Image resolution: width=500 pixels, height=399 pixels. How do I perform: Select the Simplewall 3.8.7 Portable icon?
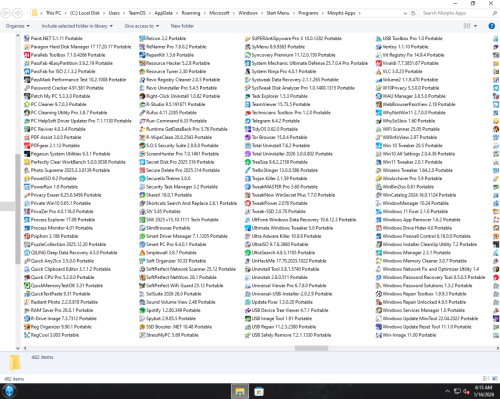[142, 253]
